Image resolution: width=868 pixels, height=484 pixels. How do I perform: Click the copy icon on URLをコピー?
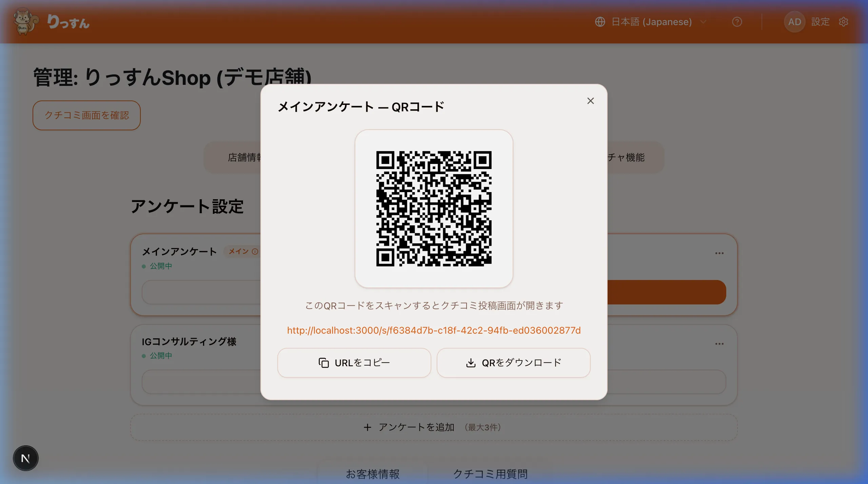[323, 362]
